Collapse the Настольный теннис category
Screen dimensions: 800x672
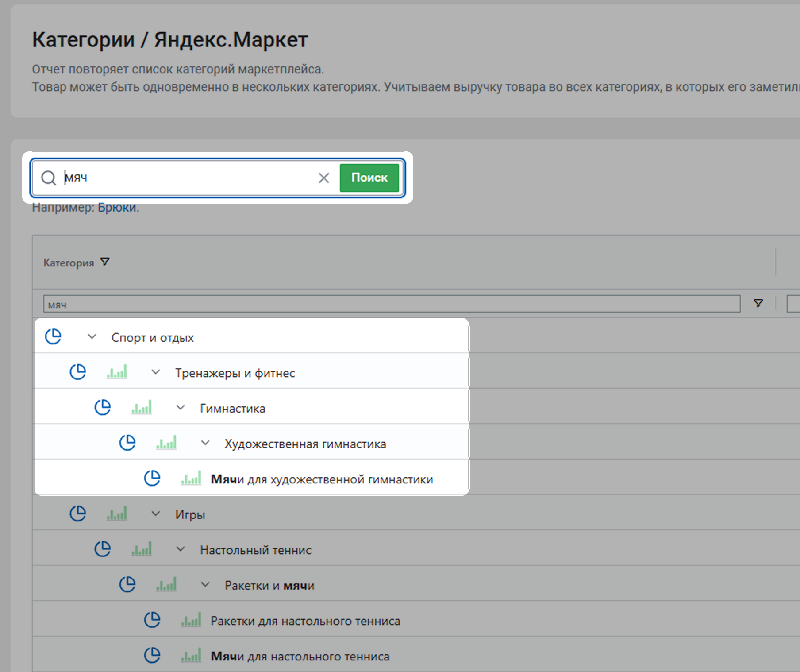181,549
